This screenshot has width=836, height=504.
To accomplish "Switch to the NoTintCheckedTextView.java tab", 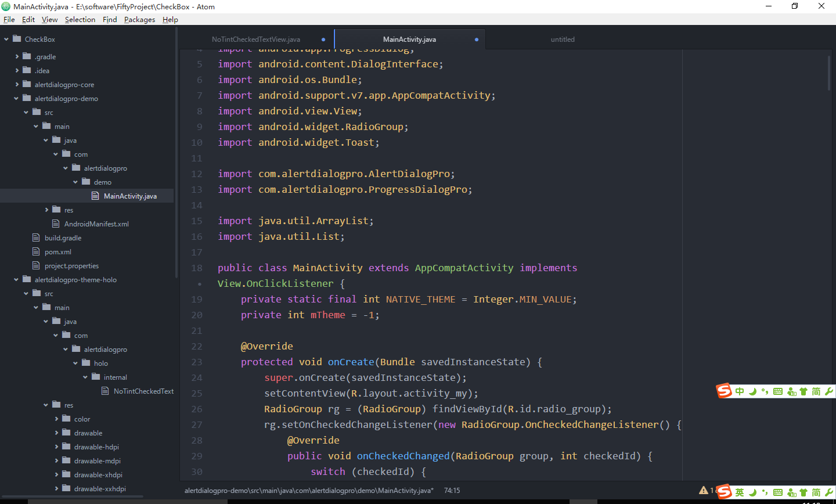I will [256, 39].
